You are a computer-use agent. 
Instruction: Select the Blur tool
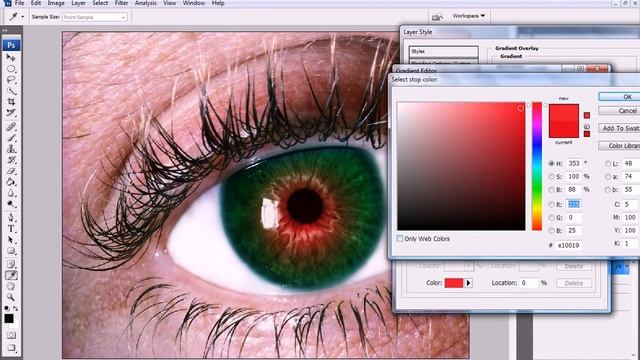[11, 193]
